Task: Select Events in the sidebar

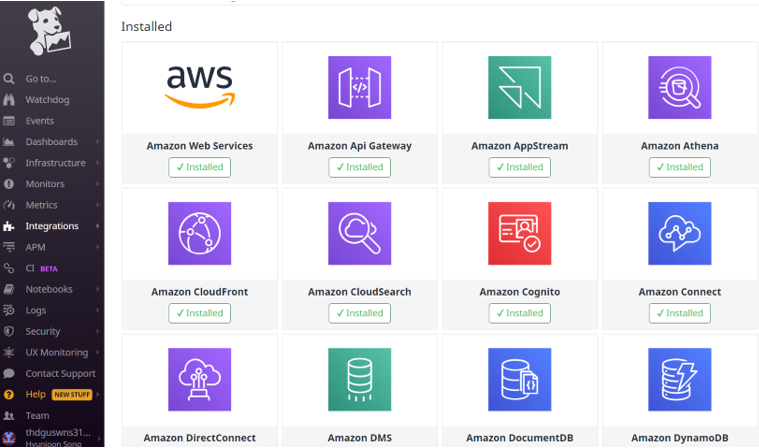Action: [x=40, y=121]
